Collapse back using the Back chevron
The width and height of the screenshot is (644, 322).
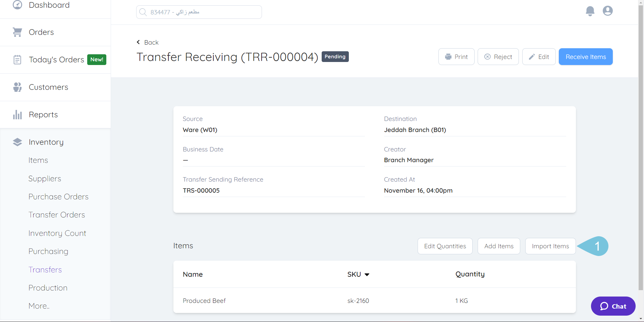point(138,42)
